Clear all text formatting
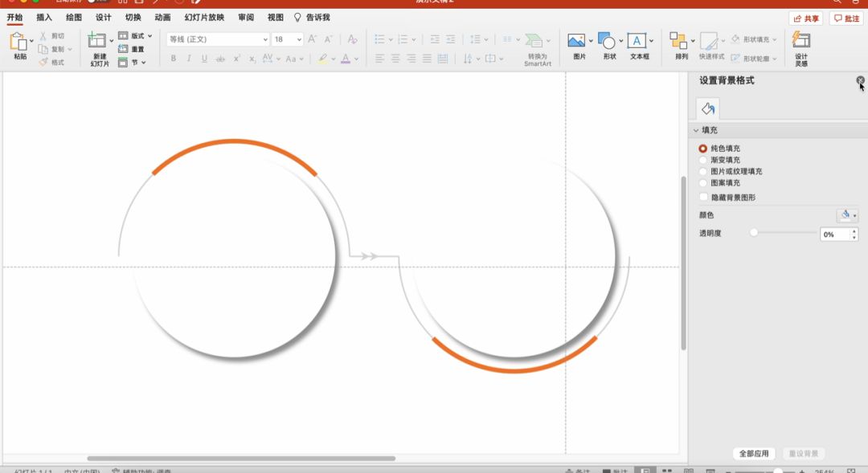 point(352,39)
